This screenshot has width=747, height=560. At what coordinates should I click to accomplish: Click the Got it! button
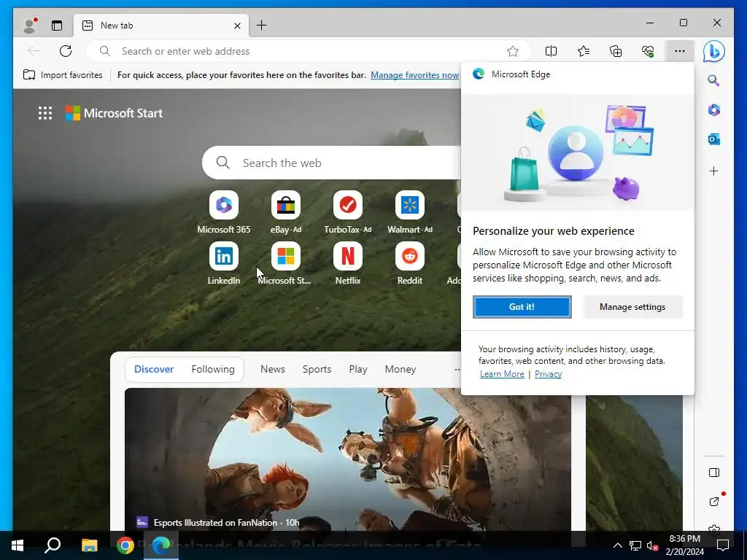coord(522,307)
